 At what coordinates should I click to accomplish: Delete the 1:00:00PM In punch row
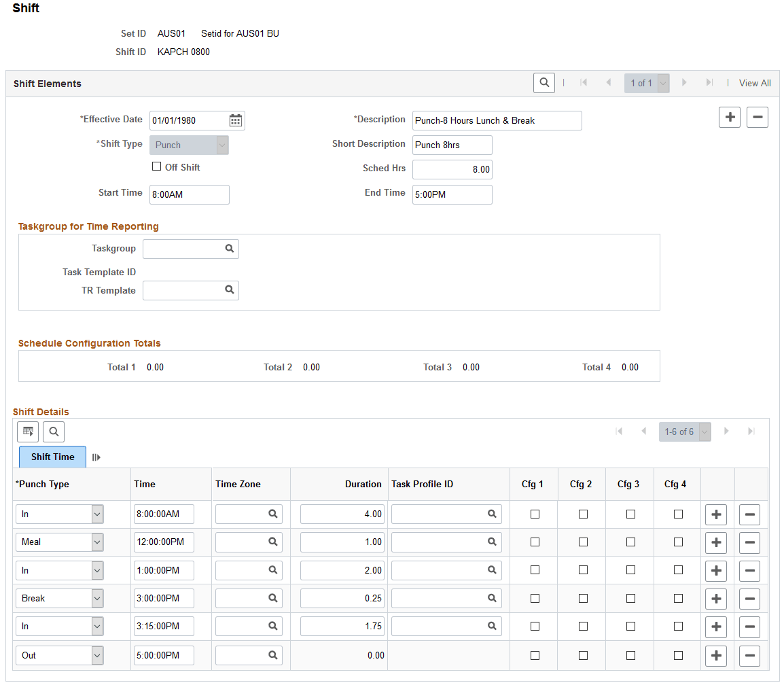pyautogui.click(x=749, y=571)
